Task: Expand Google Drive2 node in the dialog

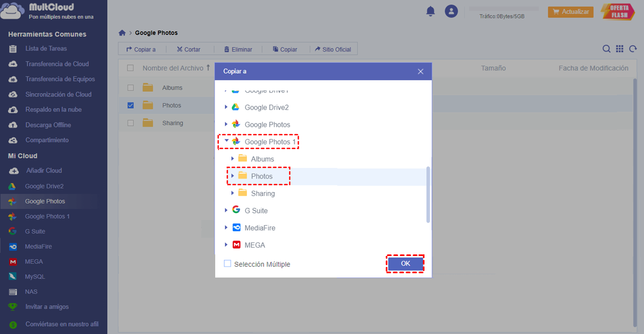Action: [x=226, y=107]
